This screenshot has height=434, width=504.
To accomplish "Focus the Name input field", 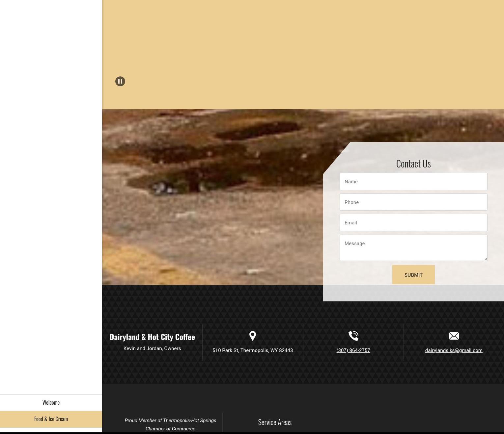I will tap(413, 182).
